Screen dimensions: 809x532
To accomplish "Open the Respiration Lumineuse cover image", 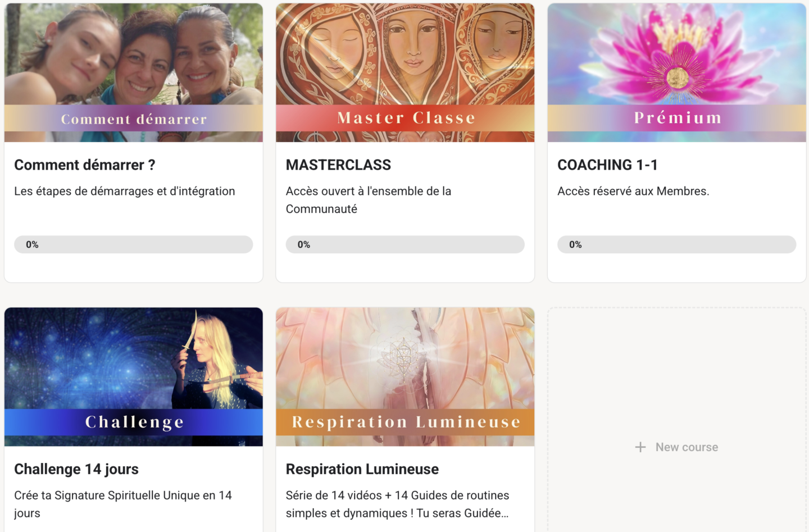I will tap(405, 376).
